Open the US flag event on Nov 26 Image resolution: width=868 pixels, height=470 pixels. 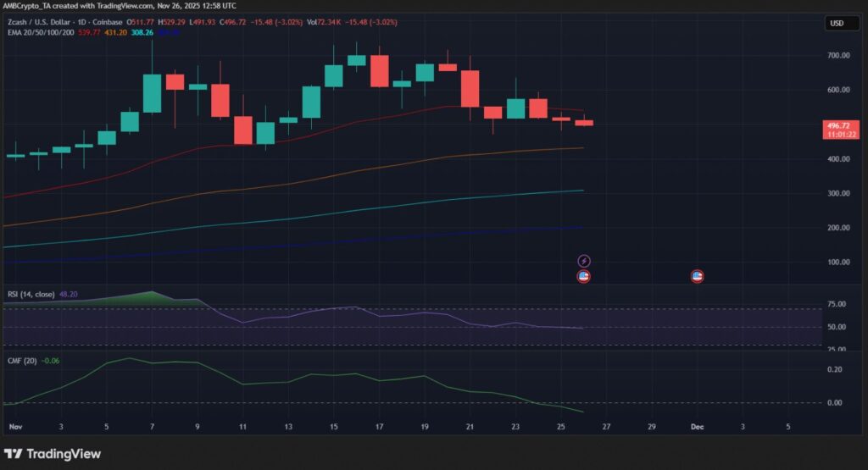[x=583, y=276]
